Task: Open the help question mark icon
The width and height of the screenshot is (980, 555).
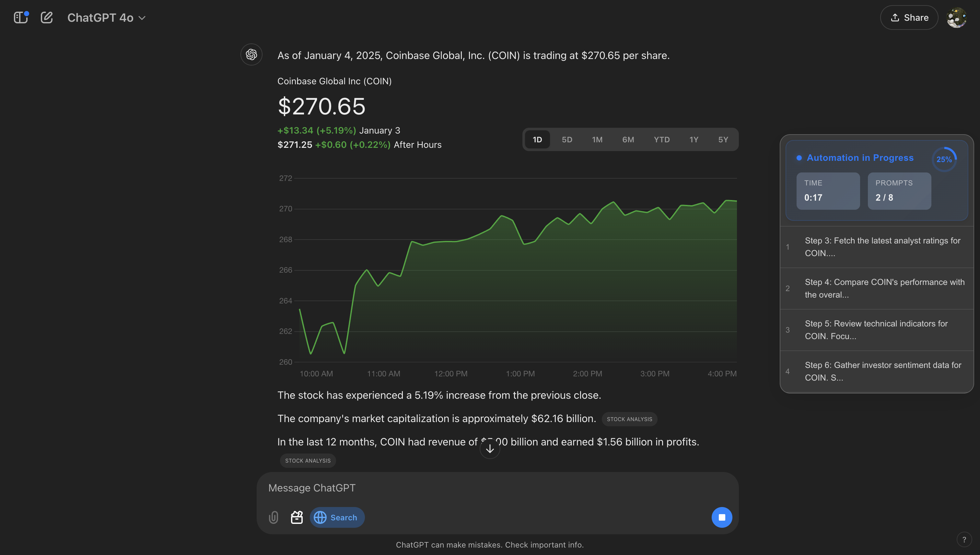Action: [964, 539]
